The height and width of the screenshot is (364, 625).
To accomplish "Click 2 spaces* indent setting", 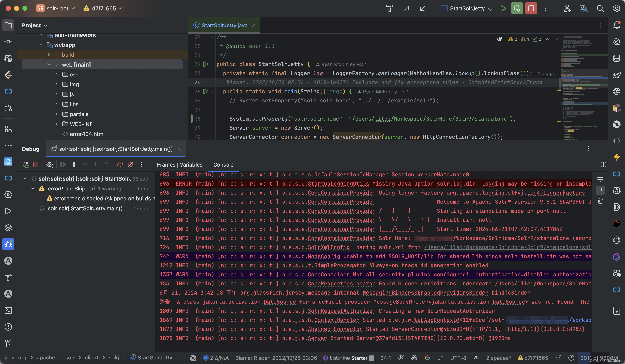I will [x=498, y=358].
